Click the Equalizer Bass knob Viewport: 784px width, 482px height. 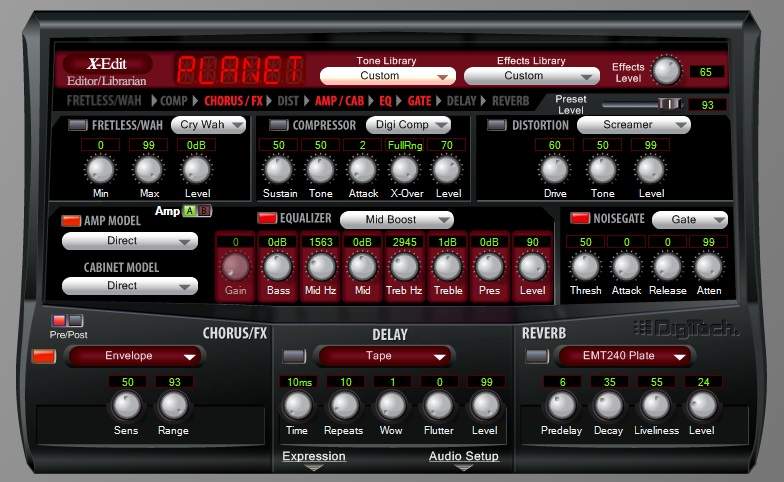[x=278, y=266]
